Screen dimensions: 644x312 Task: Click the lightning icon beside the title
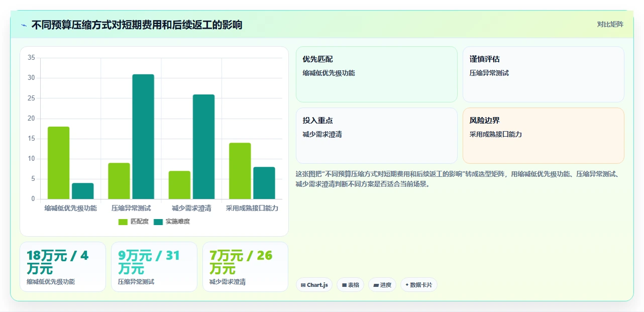tap(24, 25)
